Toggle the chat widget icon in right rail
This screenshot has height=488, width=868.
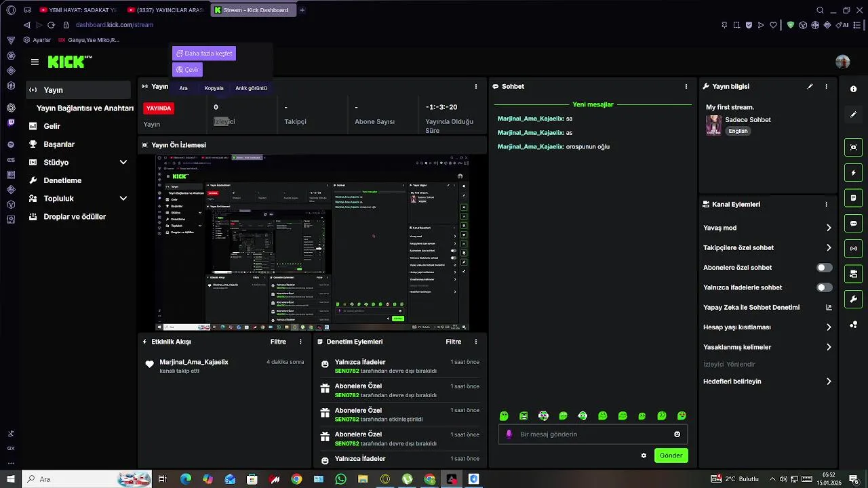(853, 223)
